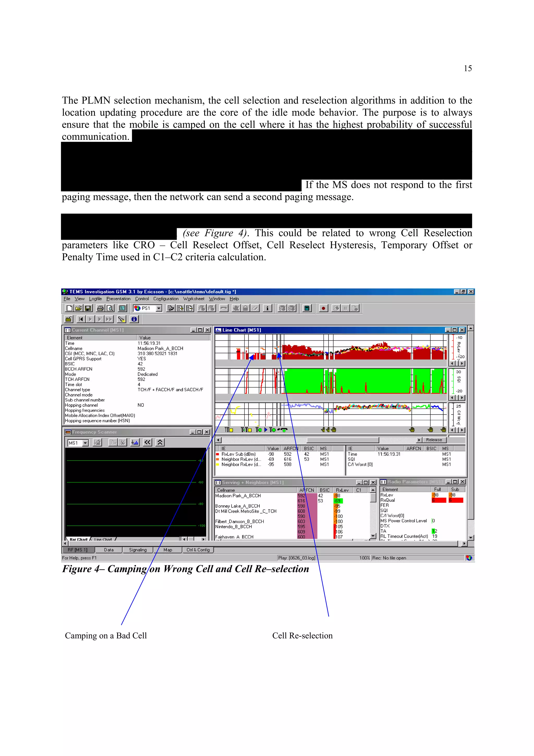The width and height of the screenshot is (534, 756).
Task: Open the Help menu
Action: [x=234, y=299]
